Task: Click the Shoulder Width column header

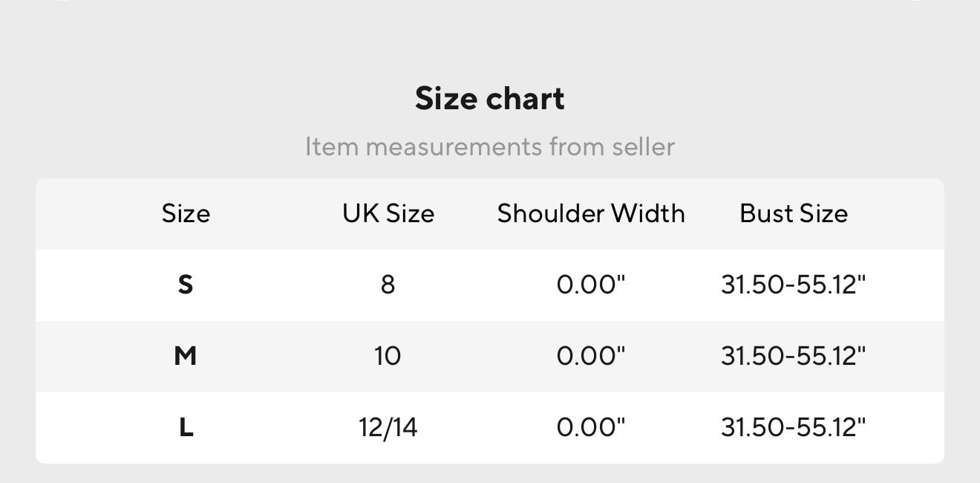Action: pos(591,214)
